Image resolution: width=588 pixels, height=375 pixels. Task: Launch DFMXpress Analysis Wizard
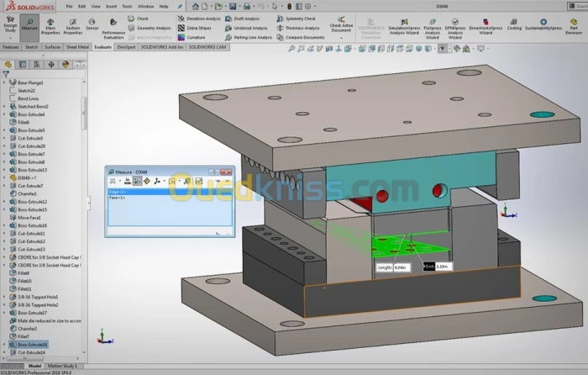[455, 29]
